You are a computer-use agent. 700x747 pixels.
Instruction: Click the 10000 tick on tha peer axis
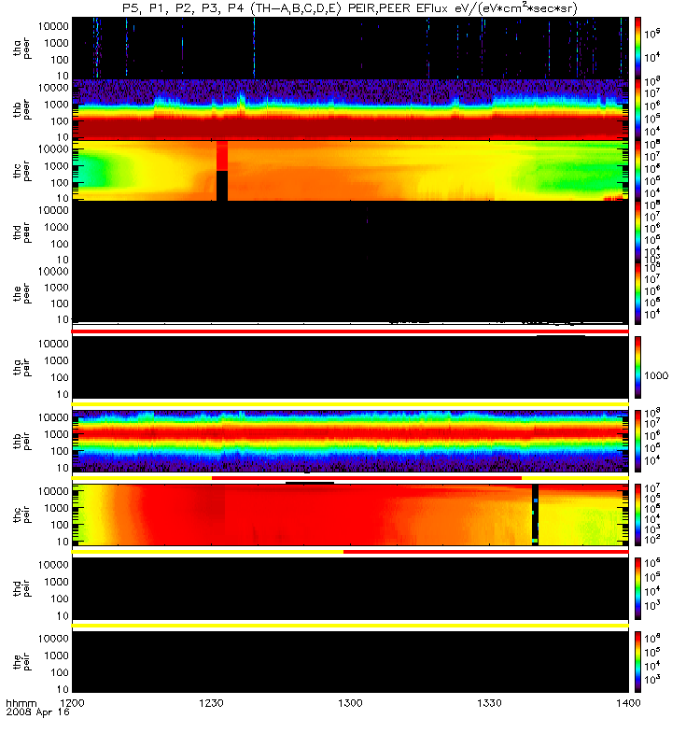click(53, 26)
